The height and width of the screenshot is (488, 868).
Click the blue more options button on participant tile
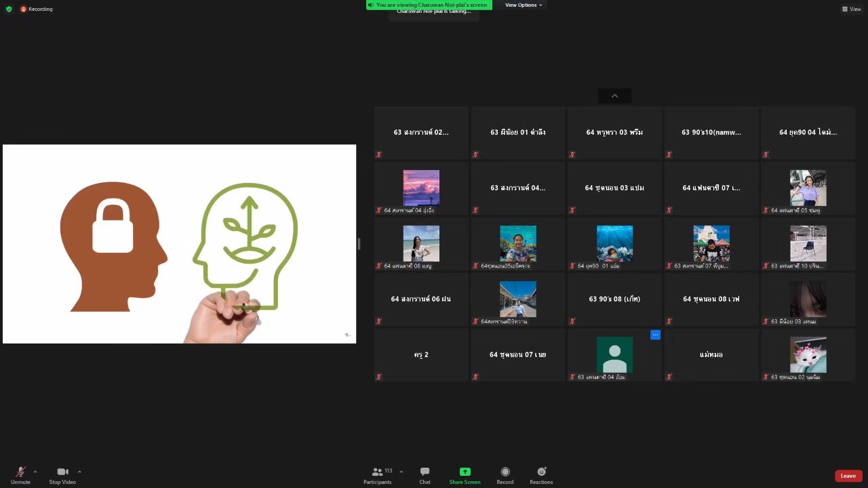655,335
